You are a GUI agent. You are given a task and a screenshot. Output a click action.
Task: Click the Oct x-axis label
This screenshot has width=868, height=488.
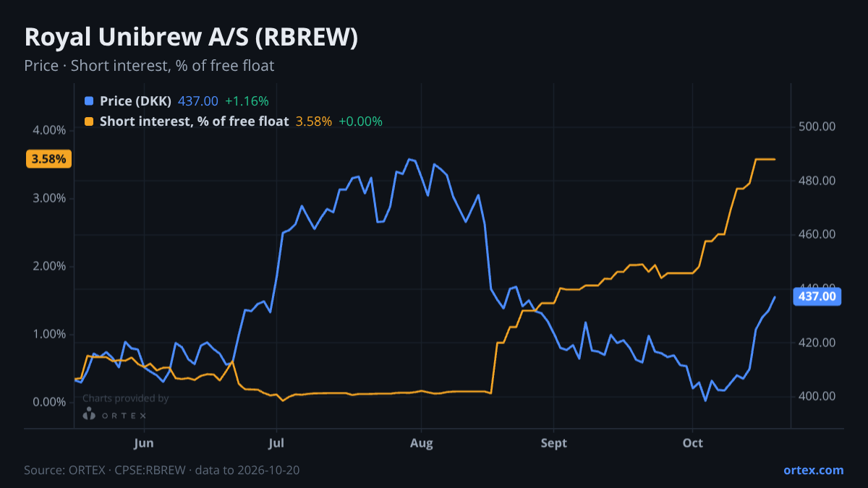tap(693, 442)
